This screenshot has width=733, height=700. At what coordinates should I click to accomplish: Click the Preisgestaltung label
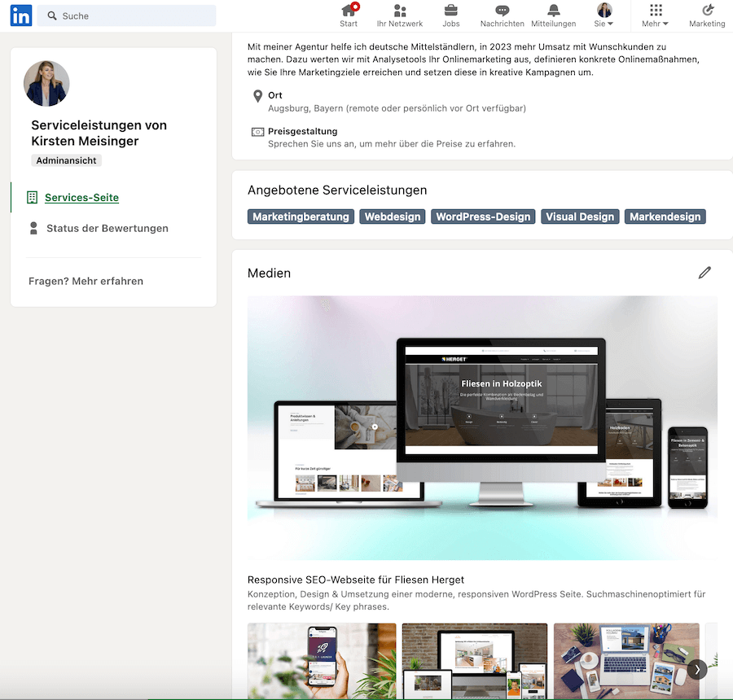pos(302,131)
